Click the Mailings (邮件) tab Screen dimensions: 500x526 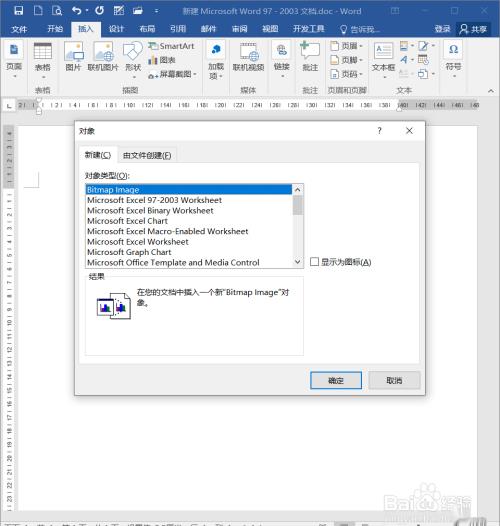(x=208, y=29)
